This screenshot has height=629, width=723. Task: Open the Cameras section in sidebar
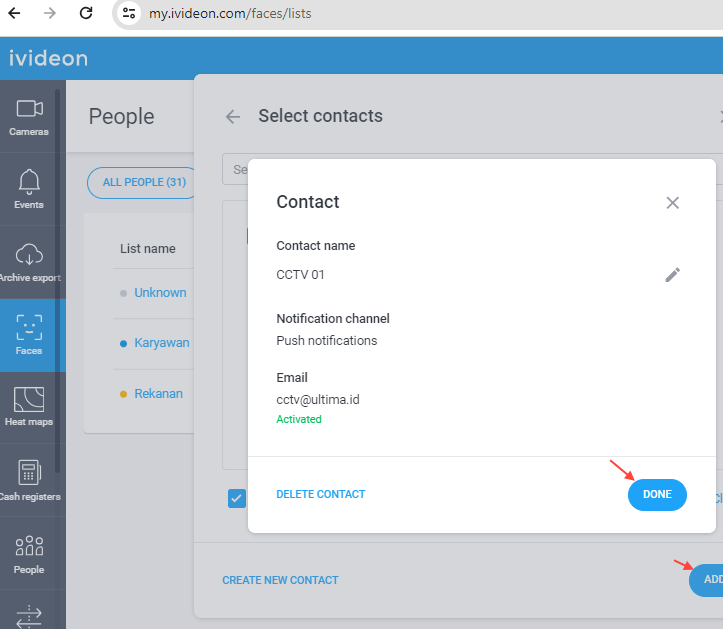(29, 117)
